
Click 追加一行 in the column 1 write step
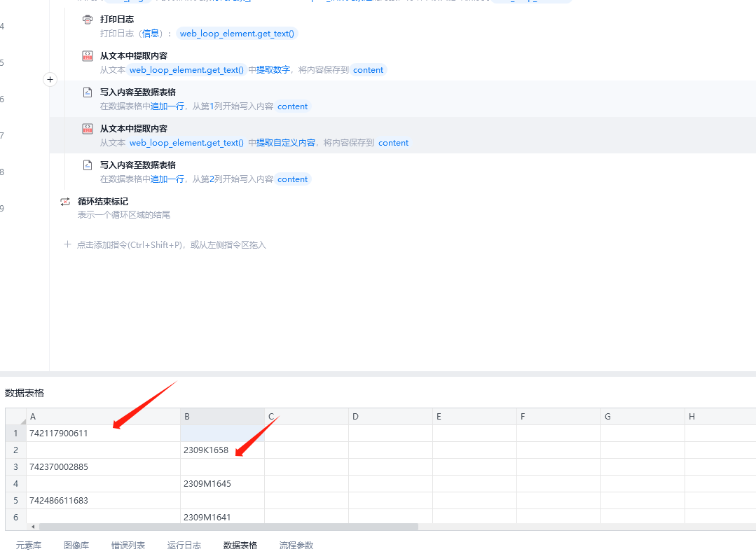pos(167,106)
